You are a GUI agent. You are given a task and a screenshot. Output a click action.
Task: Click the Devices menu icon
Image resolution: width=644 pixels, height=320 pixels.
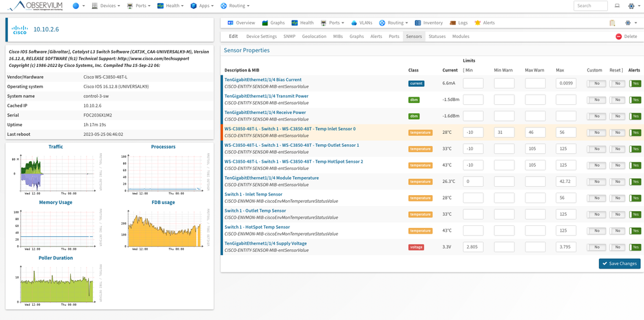tap(95, 6)
